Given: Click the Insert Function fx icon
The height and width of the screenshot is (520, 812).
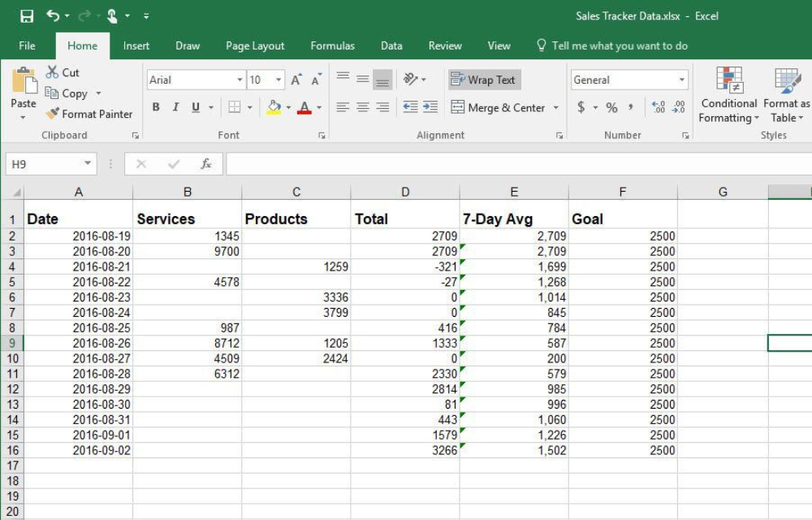Looking at the screenshot, I should tap(206, 164).
